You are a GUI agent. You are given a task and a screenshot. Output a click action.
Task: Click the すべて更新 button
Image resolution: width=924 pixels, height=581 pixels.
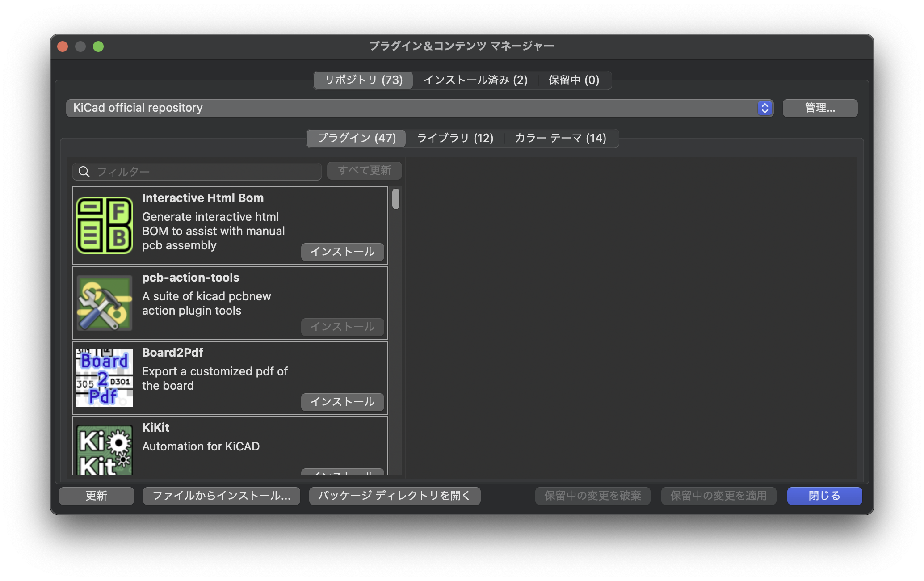point(364,171)
